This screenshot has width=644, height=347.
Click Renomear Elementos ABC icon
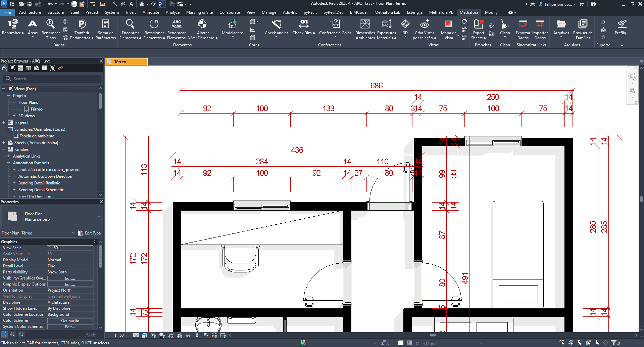[x=177, y=24]
